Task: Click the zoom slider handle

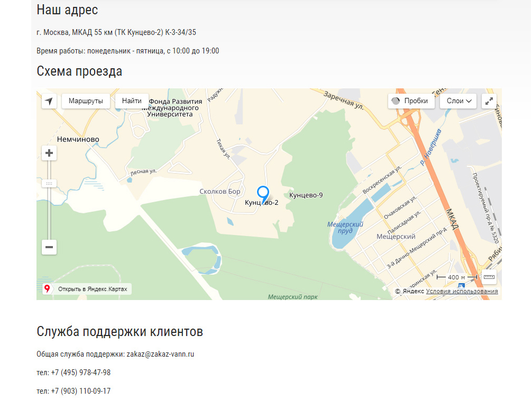Action: pyautogui.click(x=49, y=184)
